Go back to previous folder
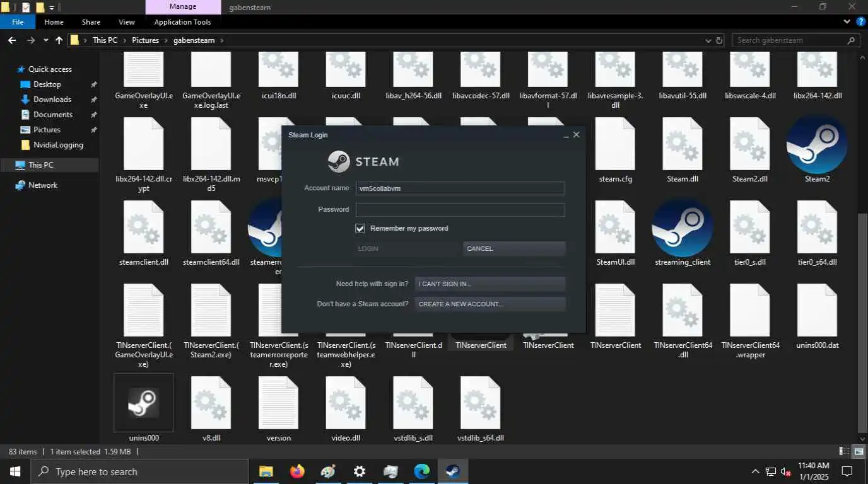 click(x=12, y=40)
